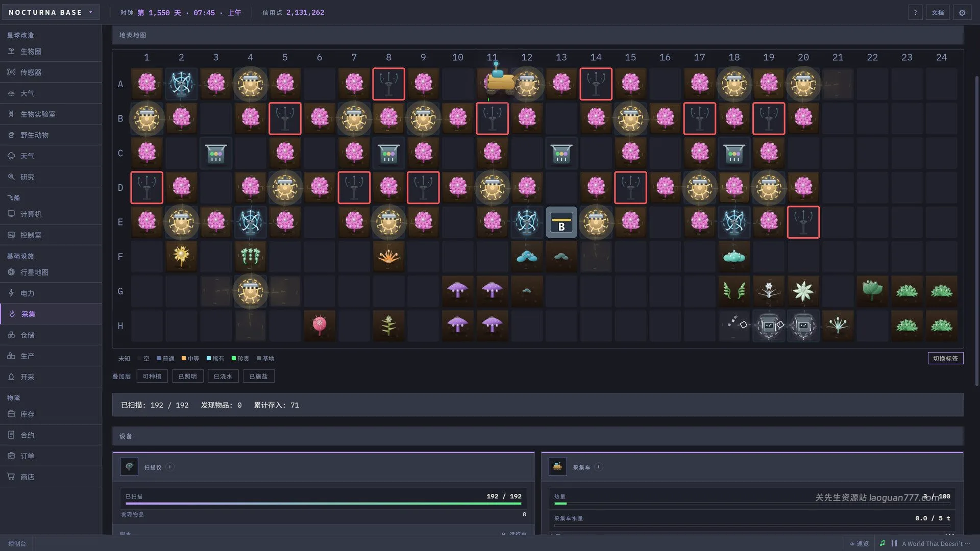Click the 已扫描 progress bar
The width and height of the screenshot is (980, 551).
[x=324, y=504]
